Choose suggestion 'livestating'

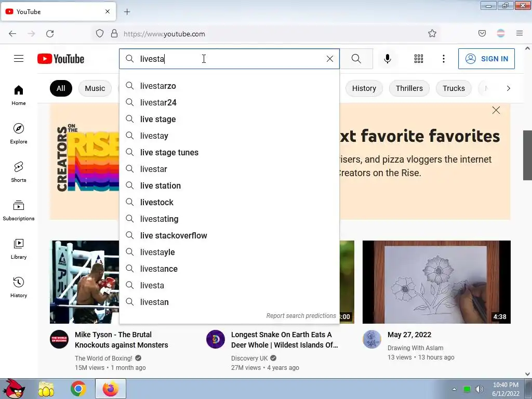229,219
